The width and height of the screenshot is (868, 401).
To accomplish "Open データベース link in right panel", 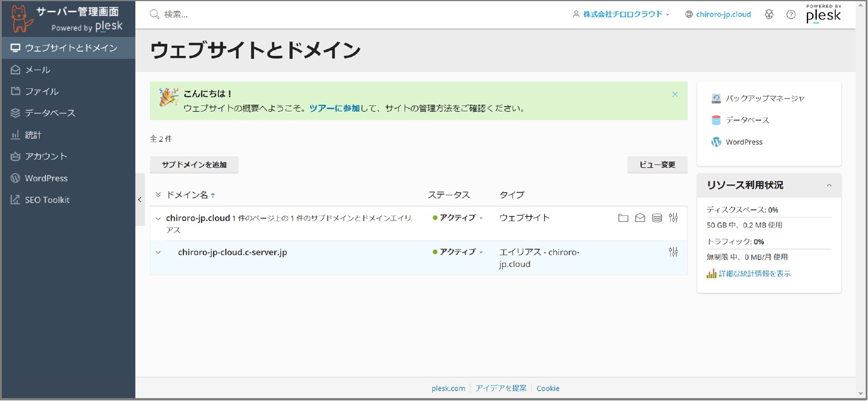I will (x=741, y=120).
